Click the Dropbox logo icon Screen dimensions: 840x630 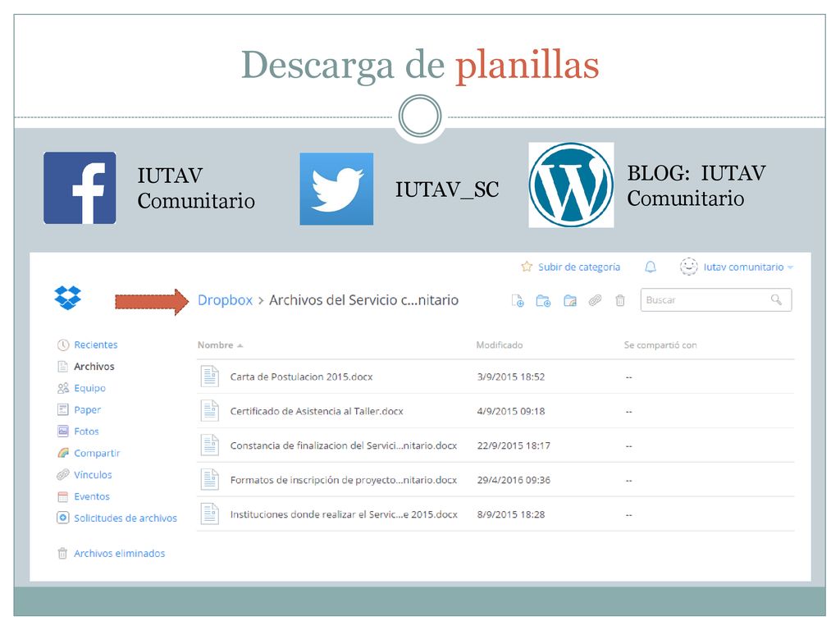coord(67,298)
